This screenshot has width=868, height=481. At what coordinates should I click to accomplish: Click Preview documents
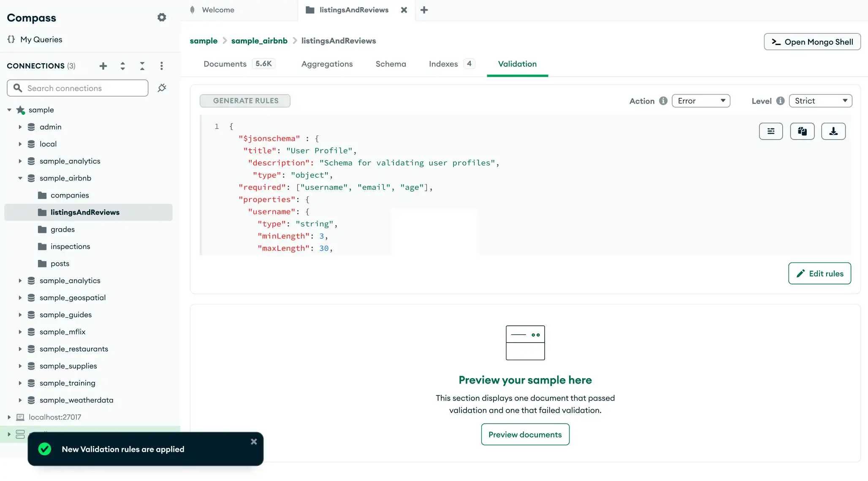pos(525,434)
